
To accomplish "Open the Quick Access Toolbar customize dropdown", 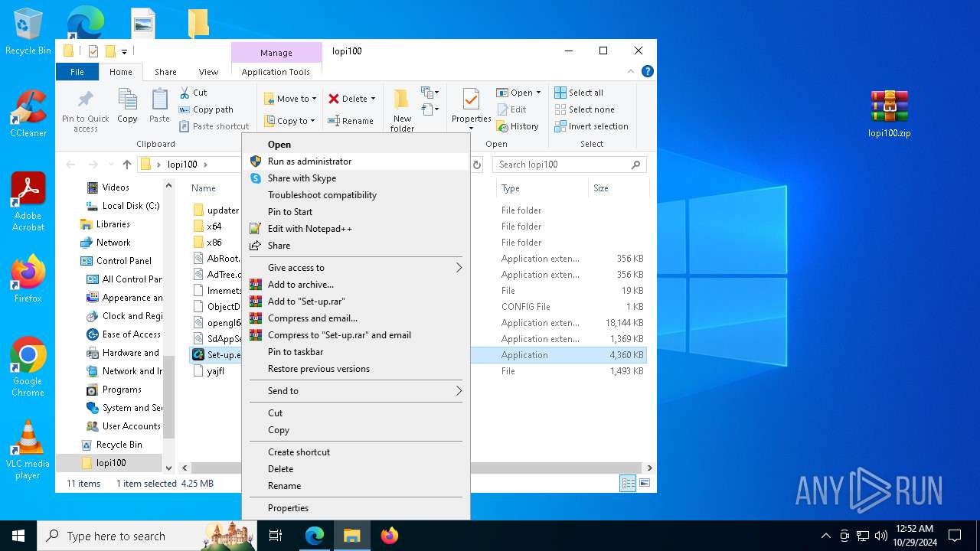I will click(124, 51).
